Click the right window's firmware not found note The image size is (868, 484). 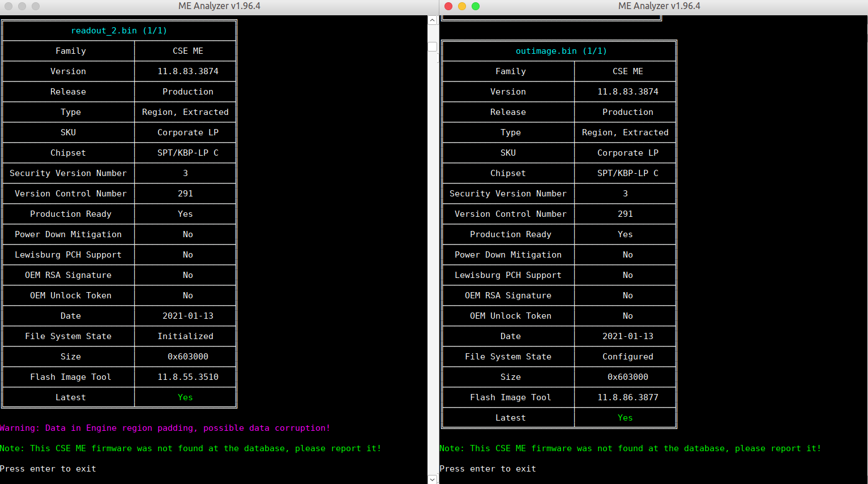pos(630,448)
